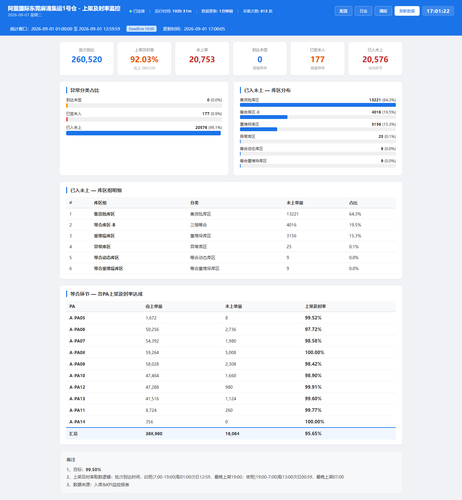The image size is (462, 500).
Task: Select row A-PA07
Action: click(231, 341)
